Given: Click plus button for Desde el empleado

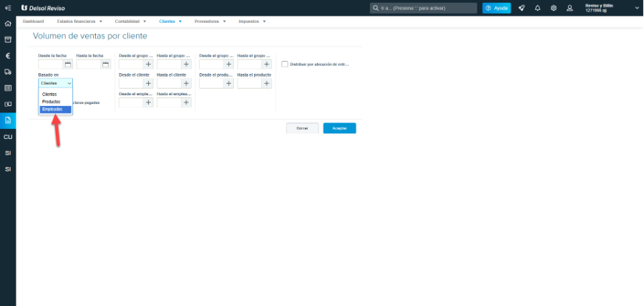Looking at the screenshot, I should [x=148, y=102].
